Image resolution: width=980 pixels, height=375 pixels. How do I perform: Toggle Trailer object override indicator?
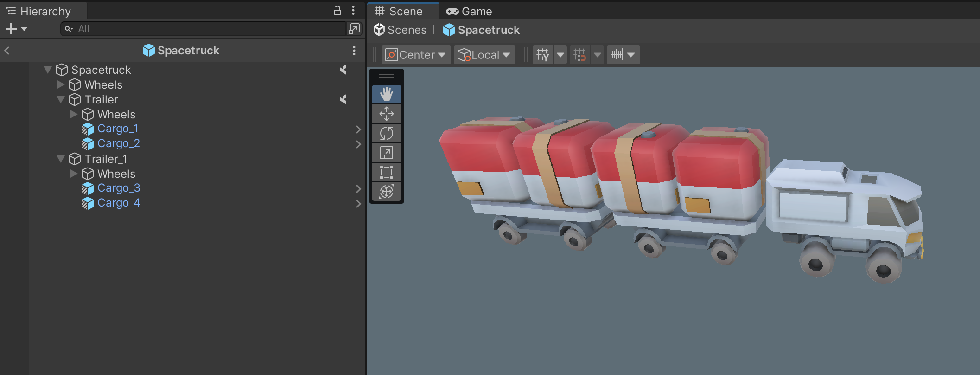click(x=343, y=99)
